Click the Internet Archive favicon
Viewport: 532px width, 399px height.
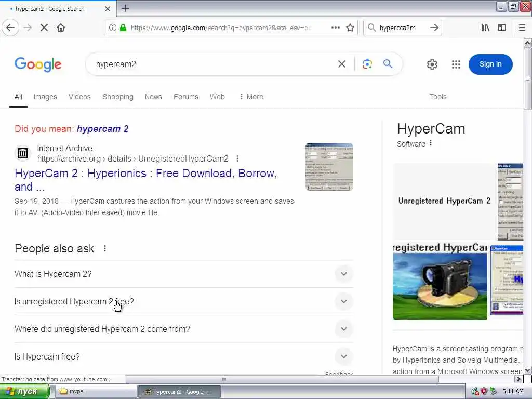(23, 153)
